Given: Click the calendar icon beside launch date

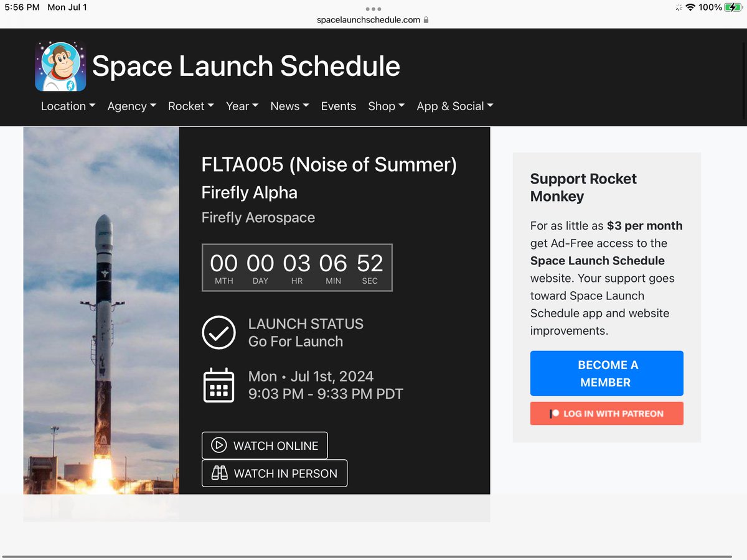Looking at the screenshot, I should [x=218, y=385].
